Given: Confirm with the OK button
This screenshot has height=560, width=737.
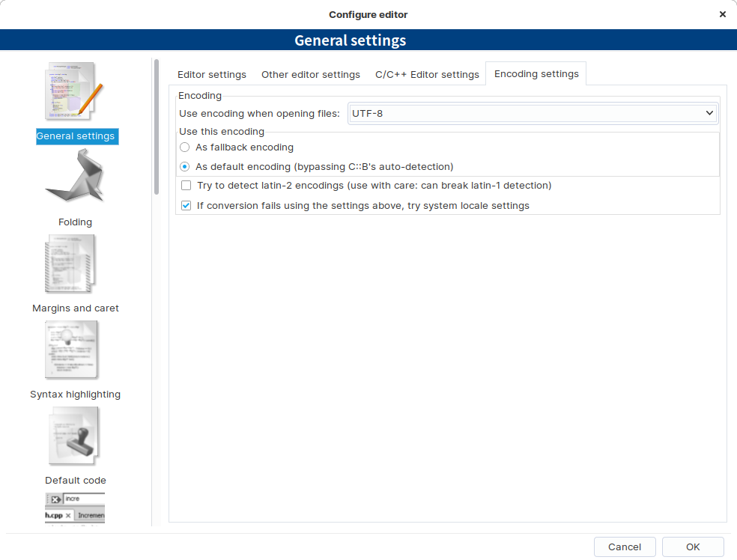Looking at the screenshot, I should tap(693, 547).
